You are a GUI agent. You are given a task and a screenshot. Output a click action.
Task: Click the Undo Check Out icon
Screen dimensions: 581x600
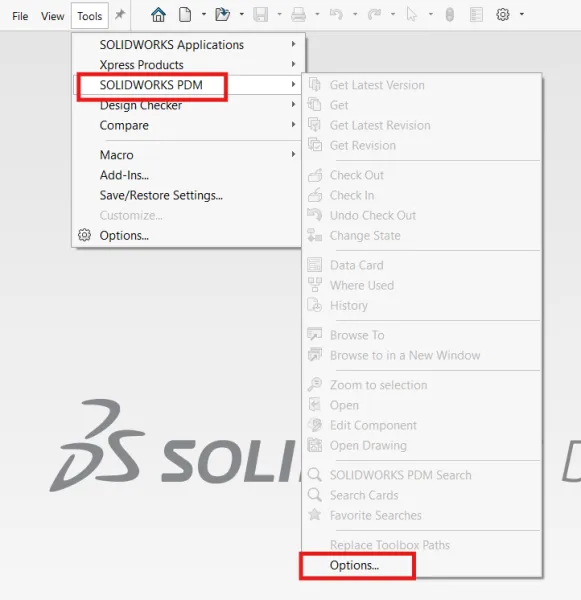pyautogui.click(x=315, y=215)
